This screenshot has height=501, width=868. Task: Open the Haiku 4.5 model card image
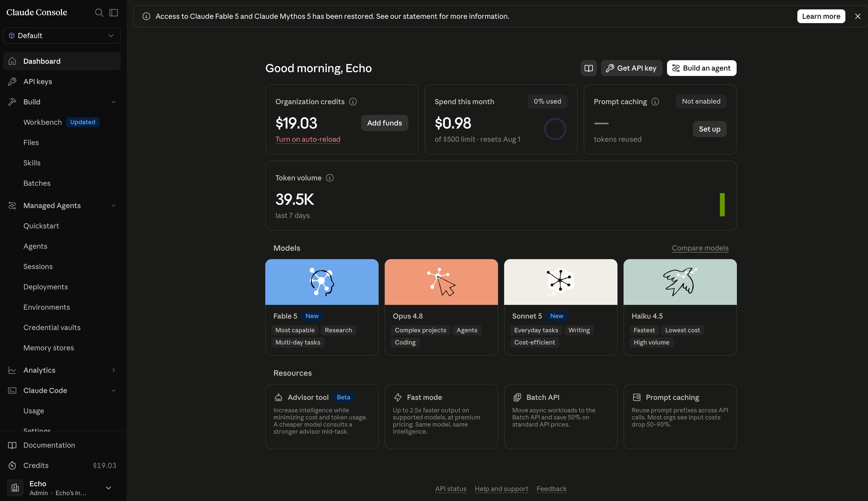point(680,282)
